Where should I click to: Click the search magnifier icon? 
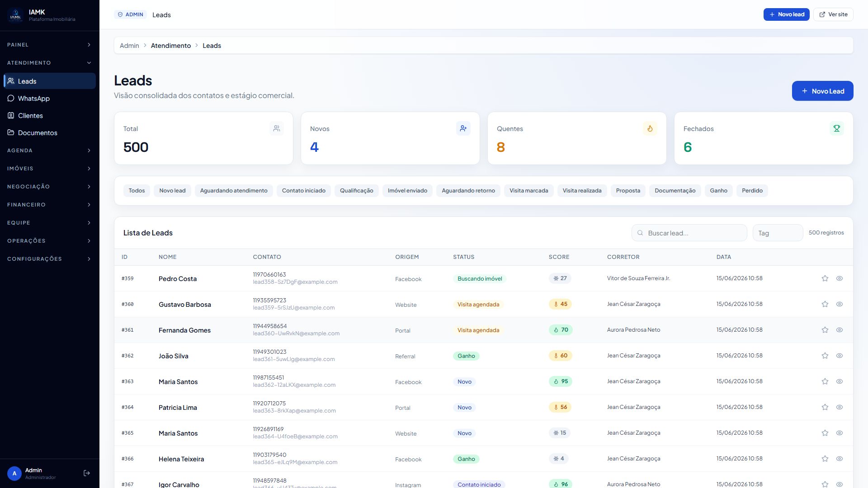(640, 233)
